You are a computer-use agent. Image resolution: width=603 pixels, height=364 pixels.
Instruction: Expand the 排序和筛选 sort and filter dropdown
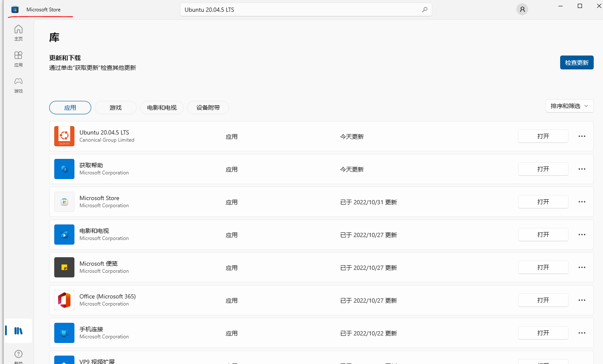click(569, 106)
